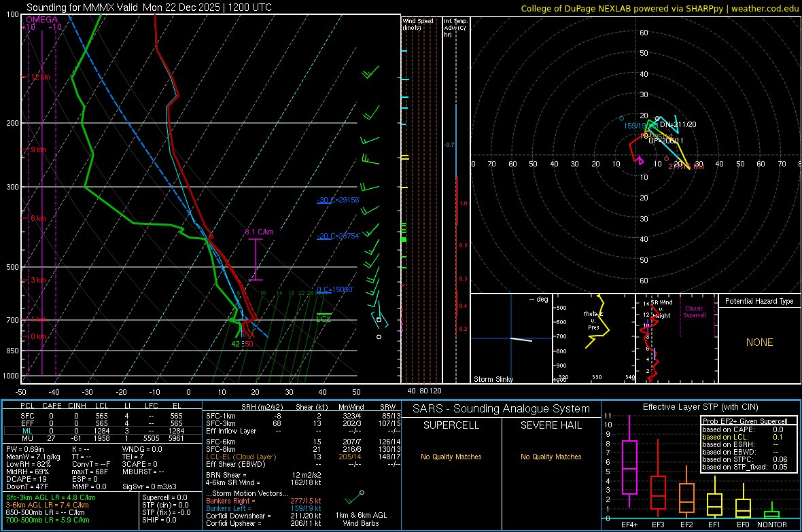This screenshot has width=802, height=532.
Task: Click the 'SR Wind v. Height' inset label
Action: (662, 309)
